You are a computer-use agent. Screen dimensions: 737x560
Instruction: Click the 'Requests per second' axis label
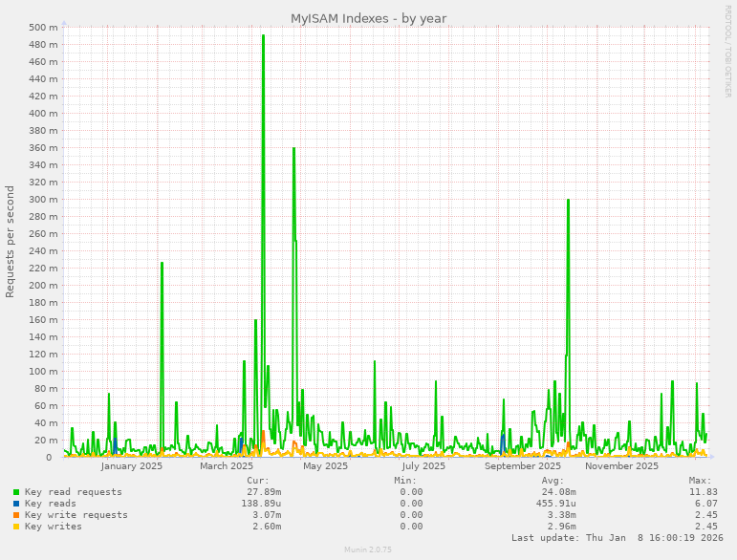(10, 242)
